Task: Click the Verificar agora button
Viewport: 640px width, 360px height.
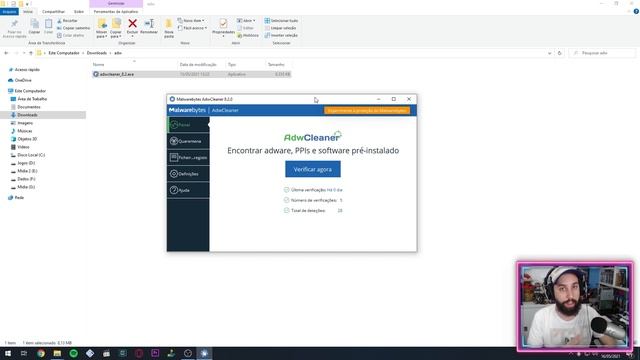Action: (313, 169)
